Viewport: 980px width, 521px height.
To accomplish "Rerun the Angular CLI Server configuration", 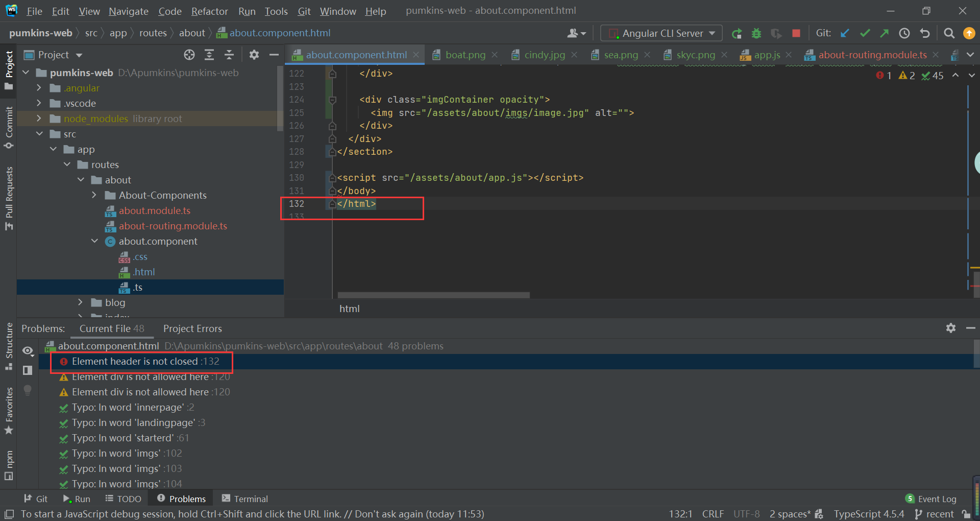I will [x=737, y=33].
